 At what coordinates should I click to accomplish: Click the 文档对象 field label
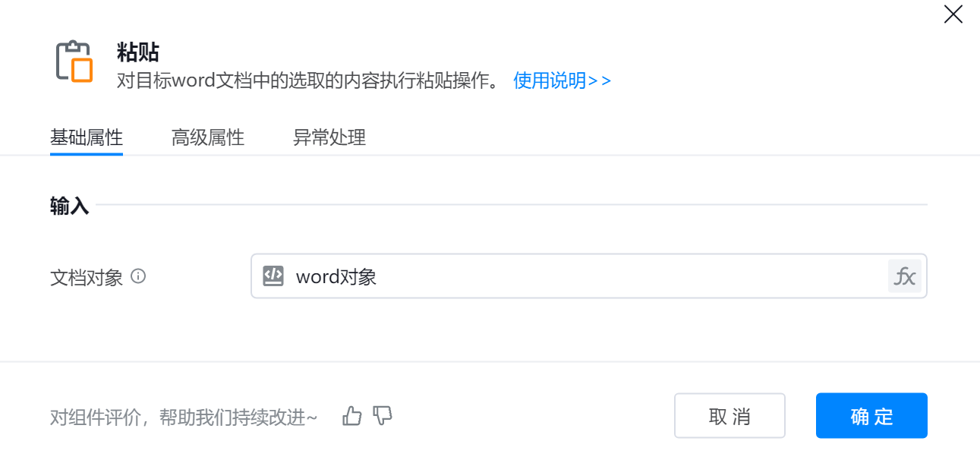click(87, 278)
